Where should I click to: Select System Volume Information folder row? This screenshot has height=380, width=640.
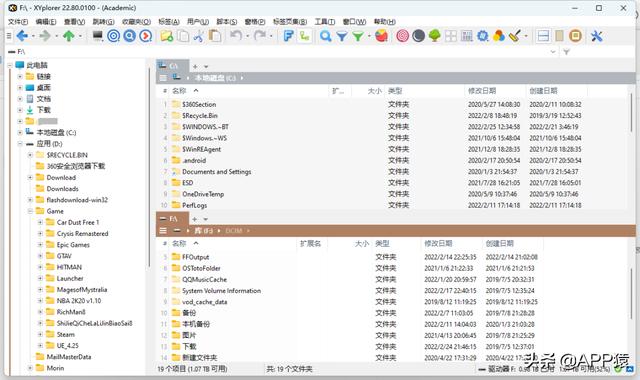click(221, 291)
